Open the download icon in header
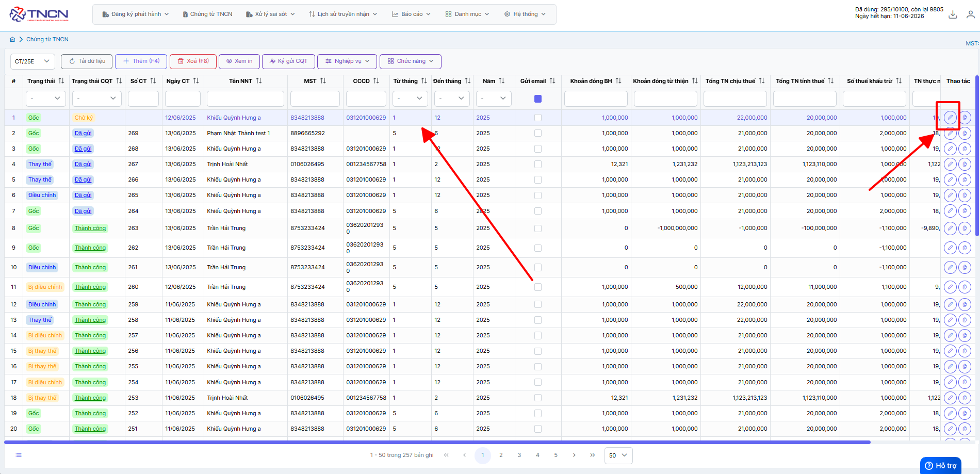 tap(953, 14)
